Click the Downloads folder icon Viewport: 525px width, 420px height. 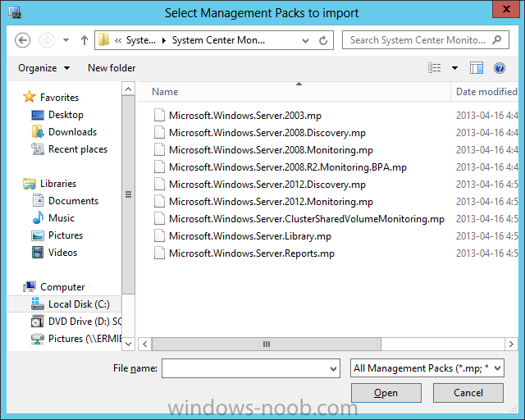tap(38, 131)
